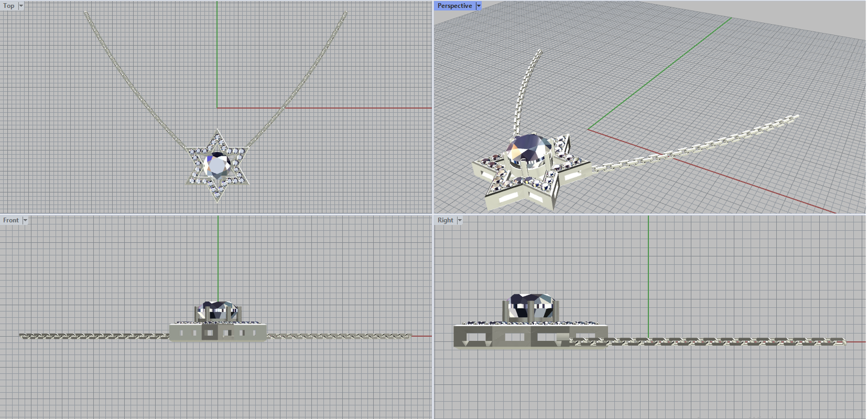Click the chain in the Right view

click(x=705, y=342)
